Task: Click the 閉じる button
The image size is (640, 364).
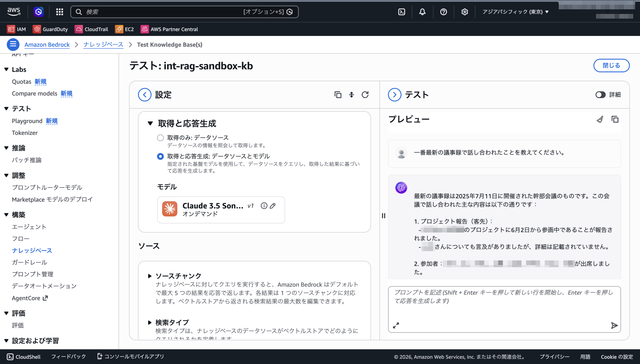Action: pos(611,65)
